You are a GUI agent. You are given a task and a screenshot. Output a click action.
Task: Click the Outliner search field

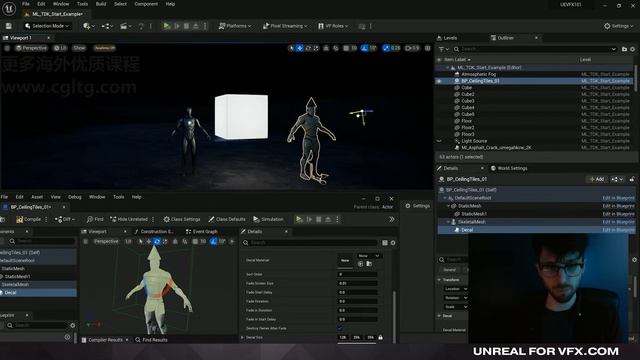coord(535,49)
